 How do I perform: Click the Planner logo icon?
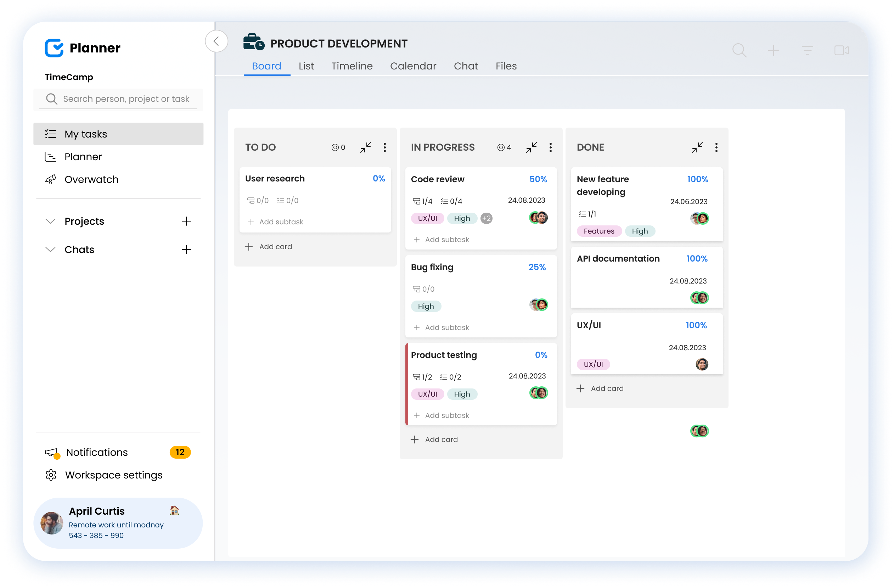point(54,48)
